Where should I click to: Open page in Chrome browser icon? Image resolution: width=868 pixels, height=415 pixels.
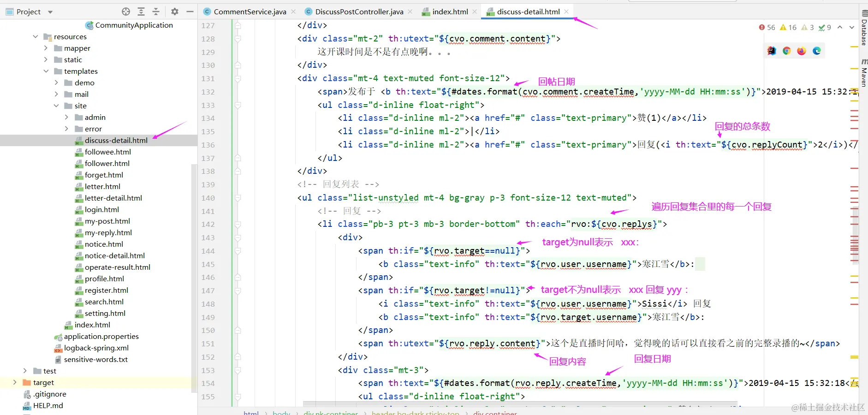click(x=787, y=51)
